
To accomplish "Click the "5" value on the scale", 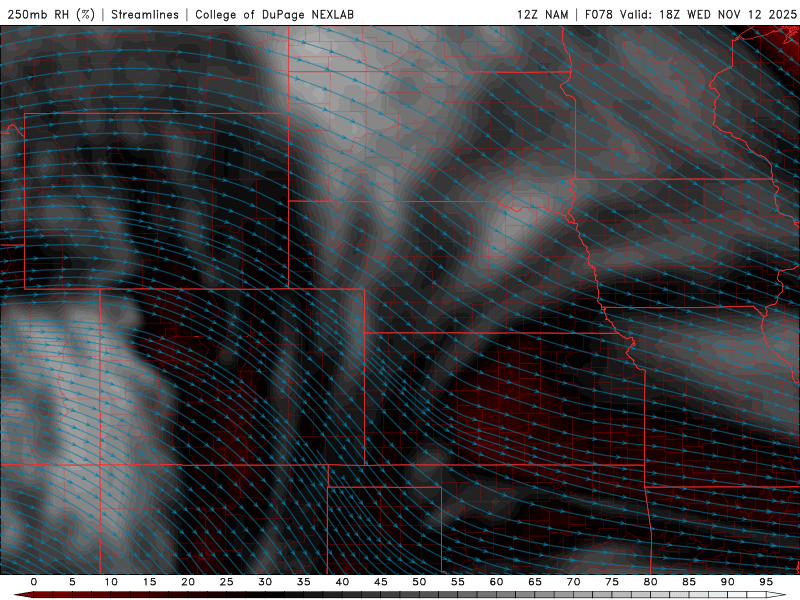I will point(72,582).
